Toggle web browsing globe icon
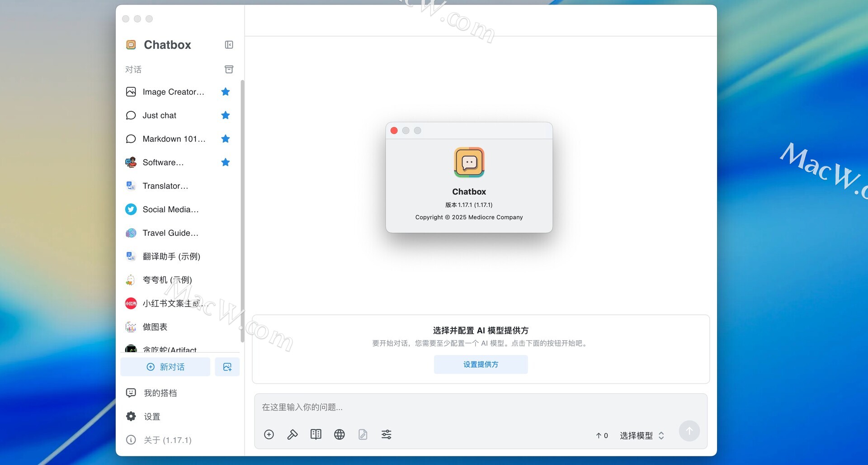 pyautogui.click(x=340, y=435)
